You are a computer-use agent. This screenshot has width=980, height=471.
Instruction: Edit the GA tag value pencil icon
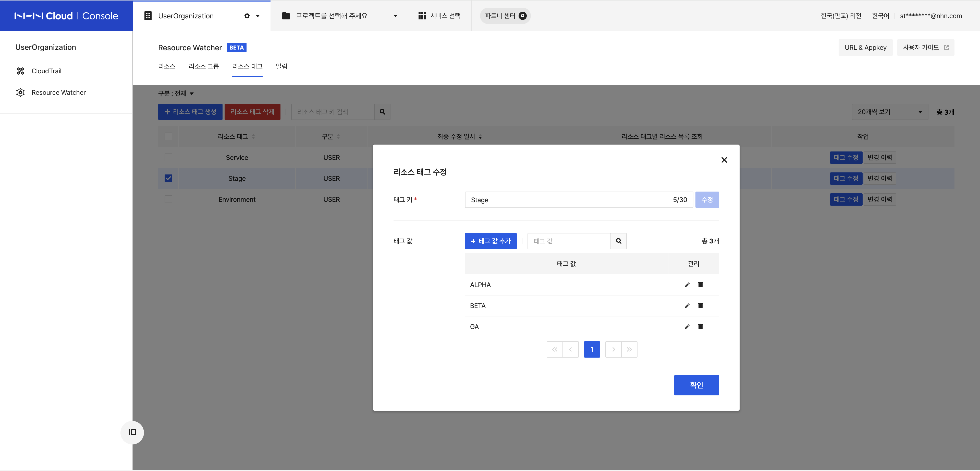pos(687,327)
